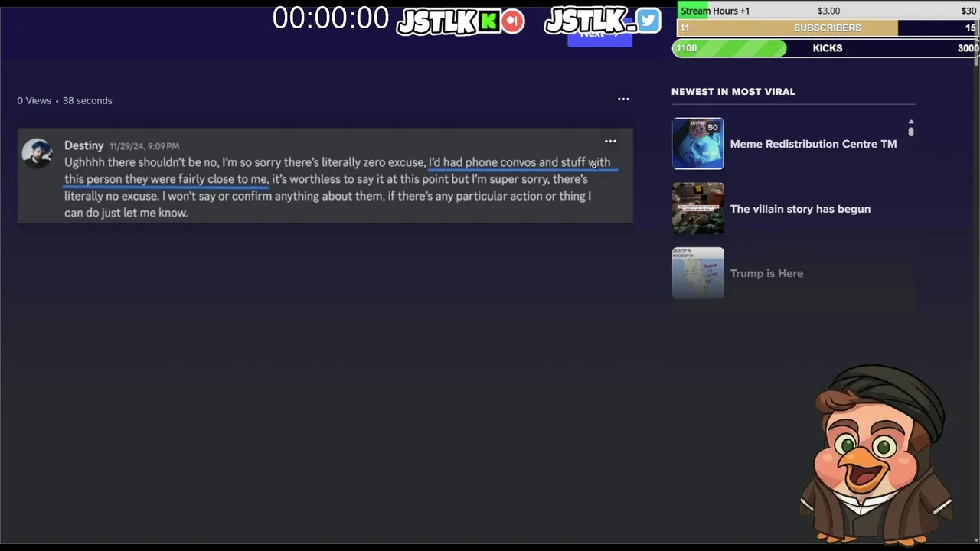Click Trump is Here map thumbnail
The width and height of the screenshot is (980, 551).
coord(697,272)
